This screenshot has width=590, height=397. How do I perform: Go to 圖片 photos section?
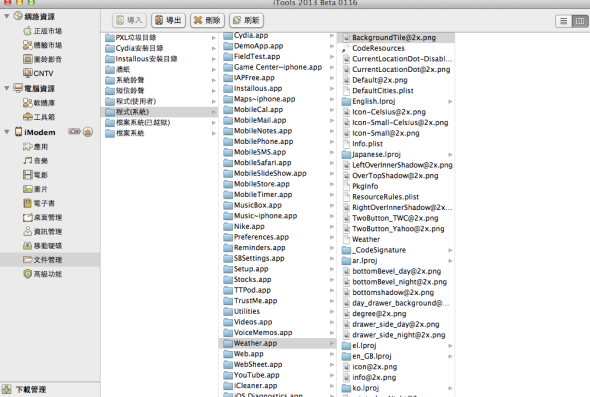[35, 189]
